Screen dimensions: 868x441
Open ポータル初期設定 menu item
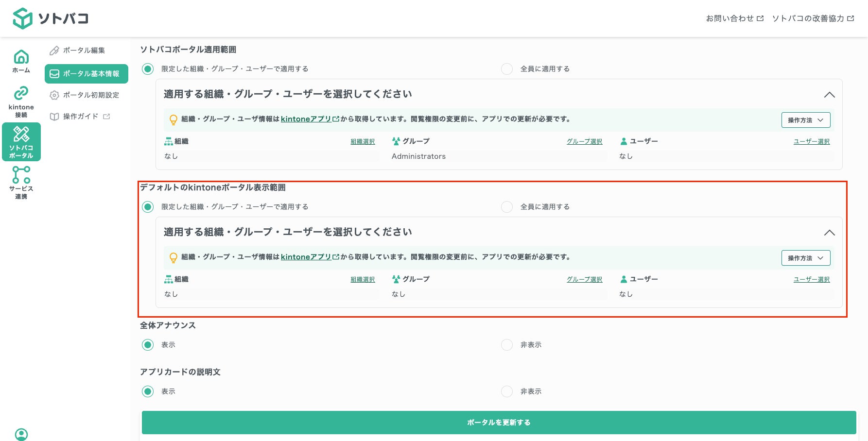click(90, 95)
